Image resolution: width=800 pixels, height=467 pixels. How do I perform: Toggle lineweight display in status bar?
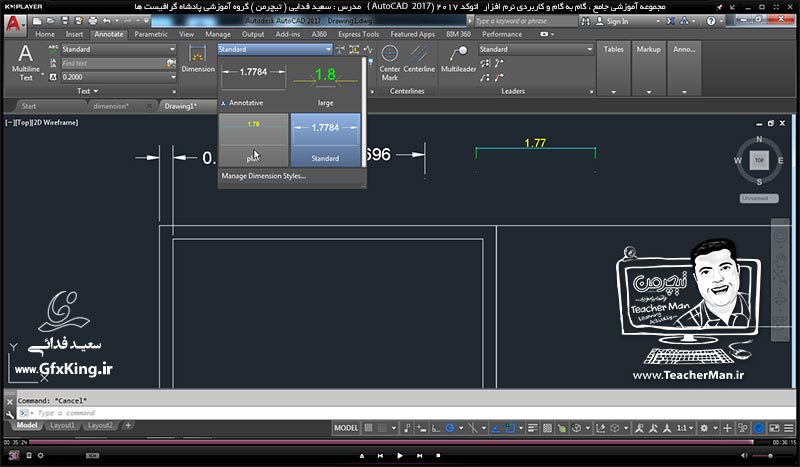533,428
